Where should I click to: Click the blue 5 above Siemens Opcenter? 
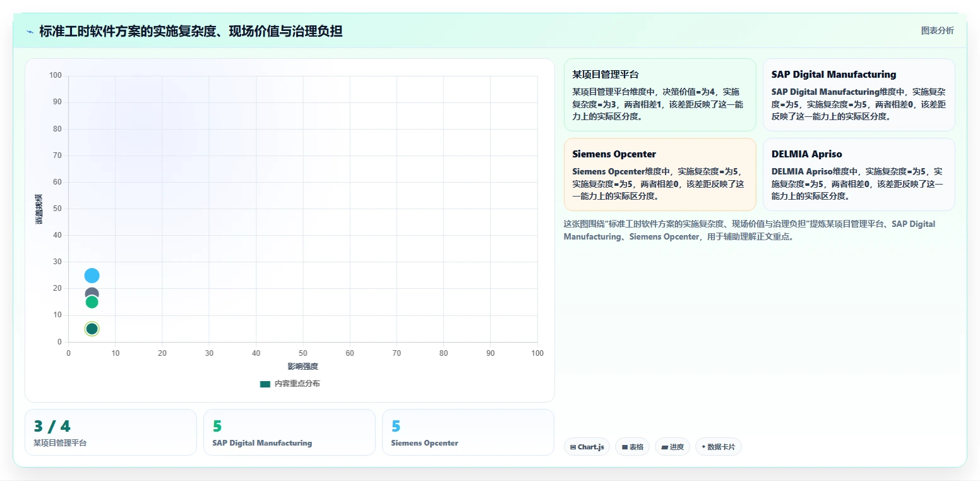[x=396, y=427]
